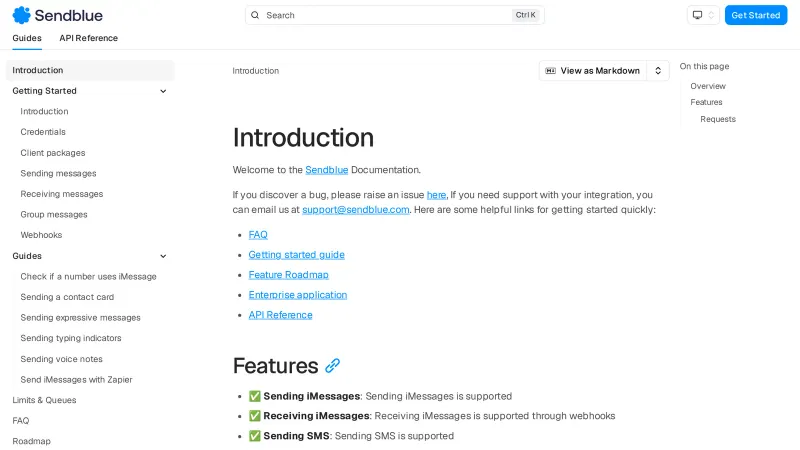
Task: Open Limits & Queues in the sidebar
Action: (x=44, y=400)
